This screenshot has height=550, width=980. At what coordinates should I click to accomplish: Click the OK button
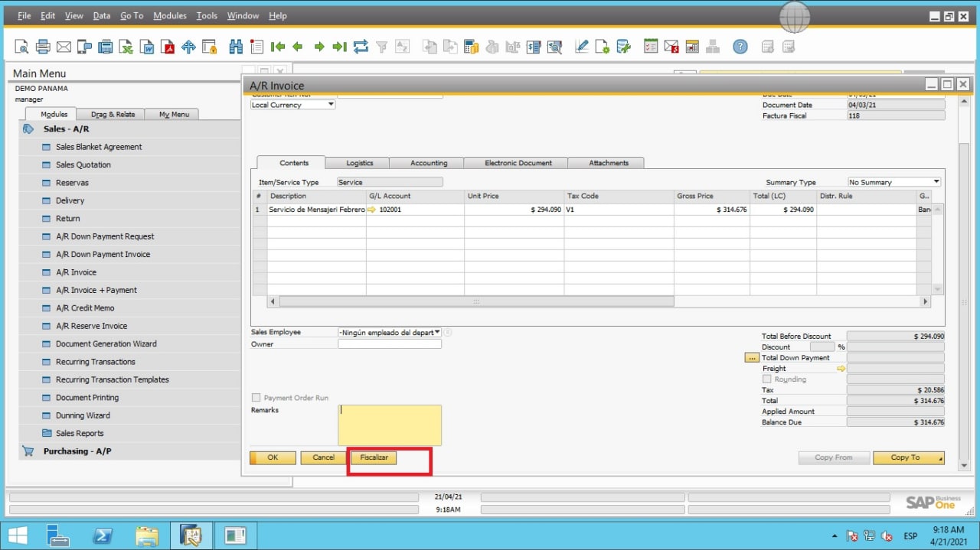[273, 457]
